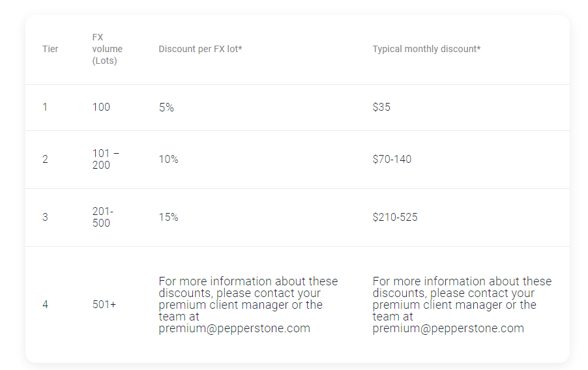The height and width of the screenshot is (370, 588).
Task: Click premium@pepperstone.com in monthly discount column
Action: pyautogui.click(x=448, y=328)
